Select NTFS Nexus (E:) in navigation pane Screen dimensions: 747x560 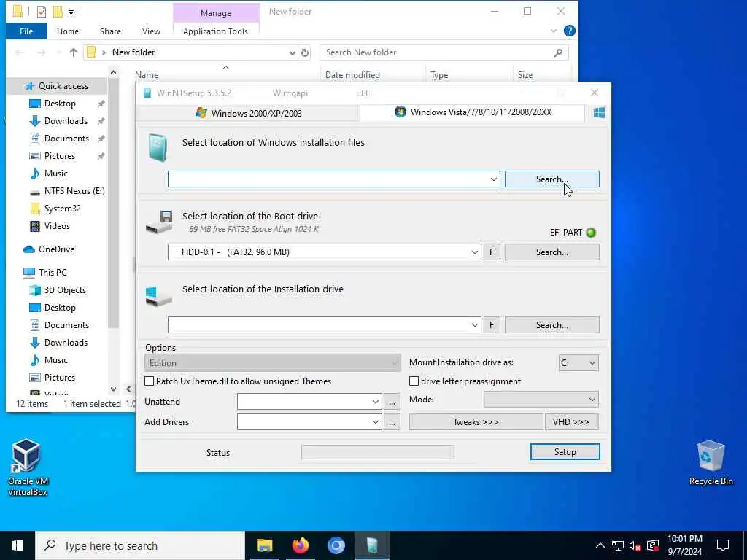pyautogui.click(x=74, y=191)
